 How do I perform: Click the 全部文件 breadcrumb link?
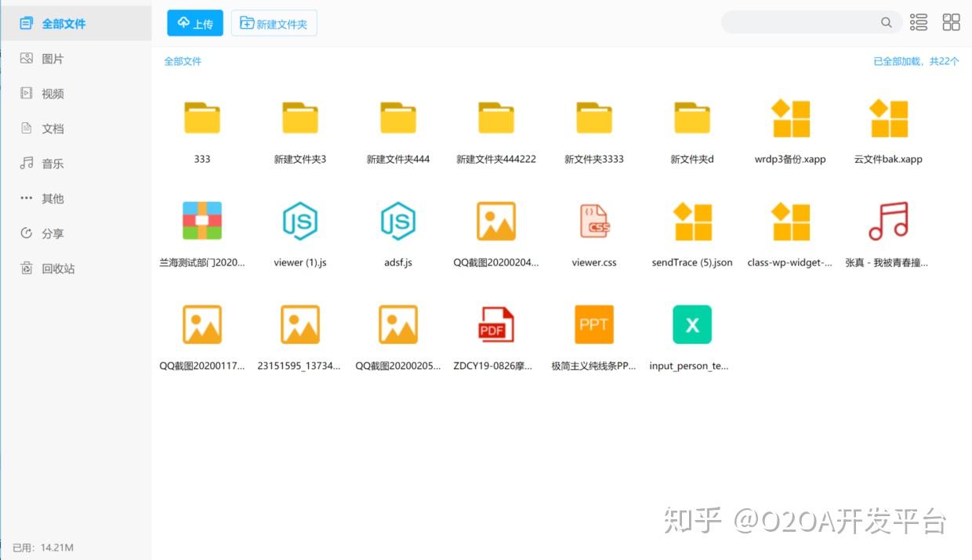click(x=183, y=60)
